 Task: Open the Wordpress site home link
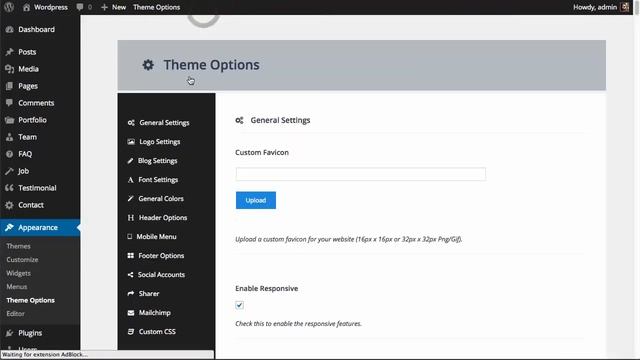click(45, 7)
